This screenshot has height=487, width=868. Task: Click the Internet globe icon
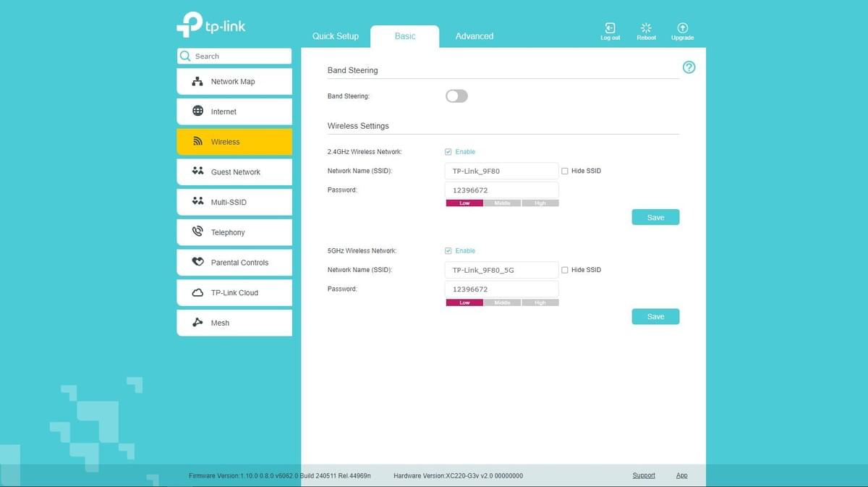(197, 111)
